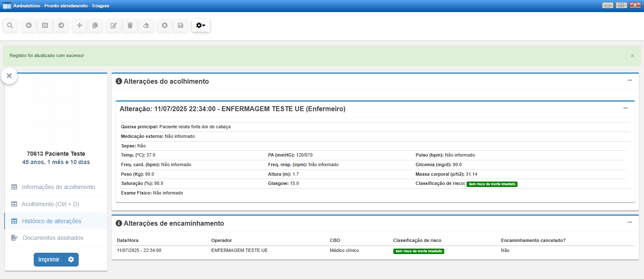Click the trash delete toolbar icon
Viewport: 644px width, 279px height.
130,25
